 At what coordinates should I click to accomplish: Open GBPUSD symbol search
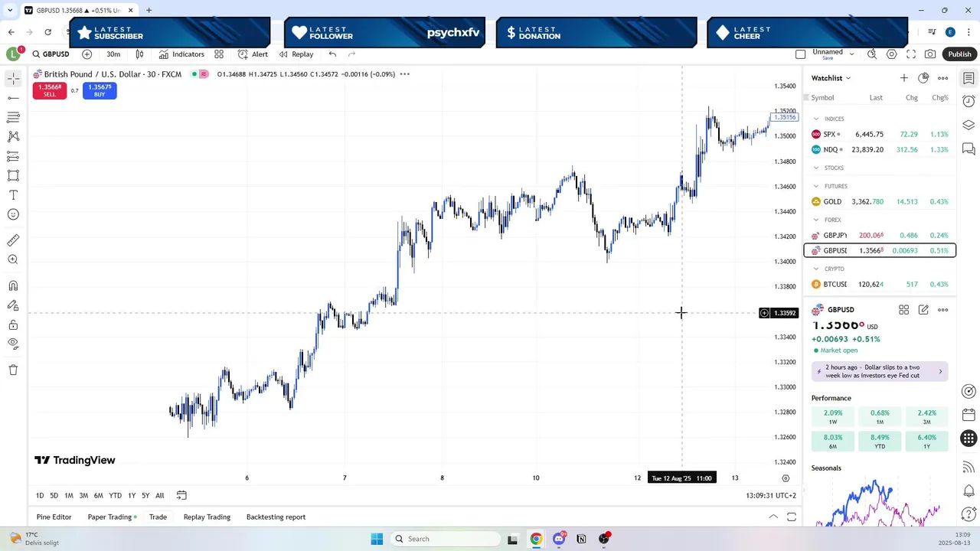(51, 54)
